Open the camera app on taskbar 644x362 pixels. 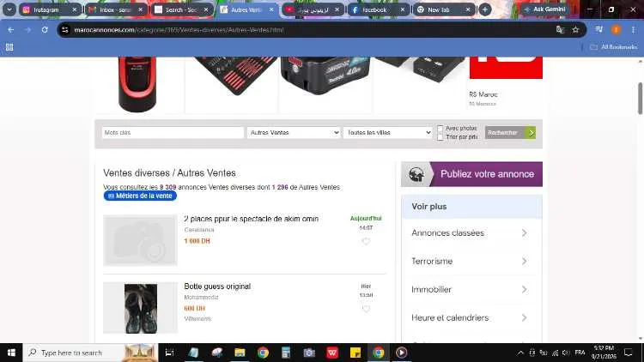pyautogui.click(x=309, y=353)
